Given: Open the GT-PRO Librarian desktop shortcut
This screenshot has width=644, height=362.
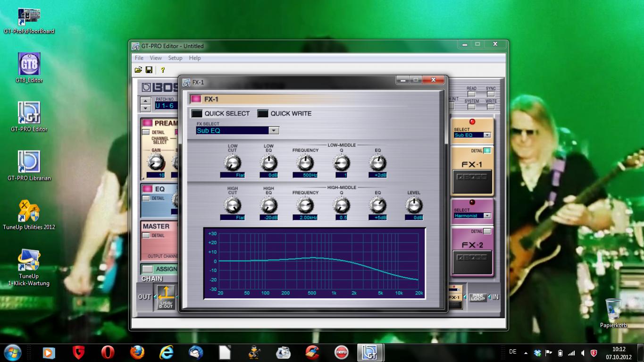Looking at the screenshot, I should coord(29,162).
